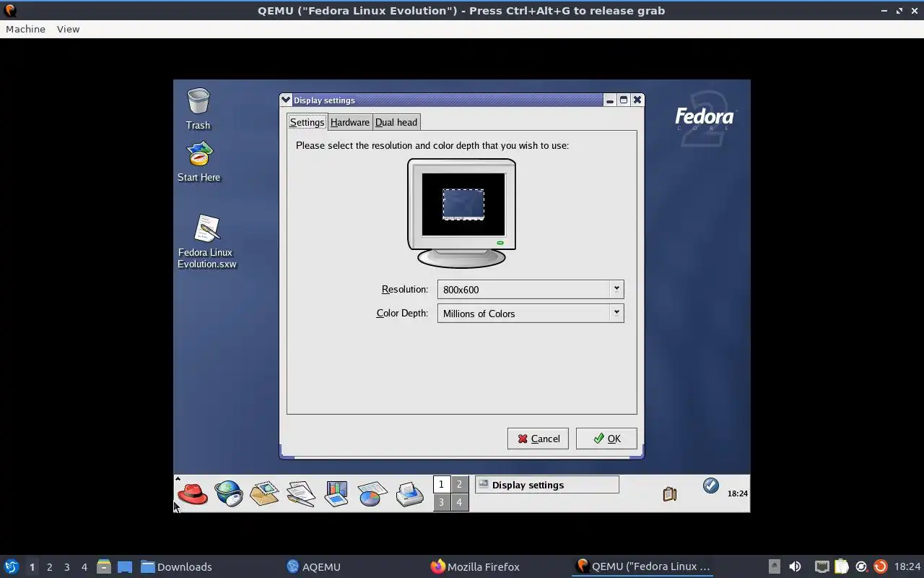
Task: Open Downloads folder in host taskbar
Action: (176, 566)
